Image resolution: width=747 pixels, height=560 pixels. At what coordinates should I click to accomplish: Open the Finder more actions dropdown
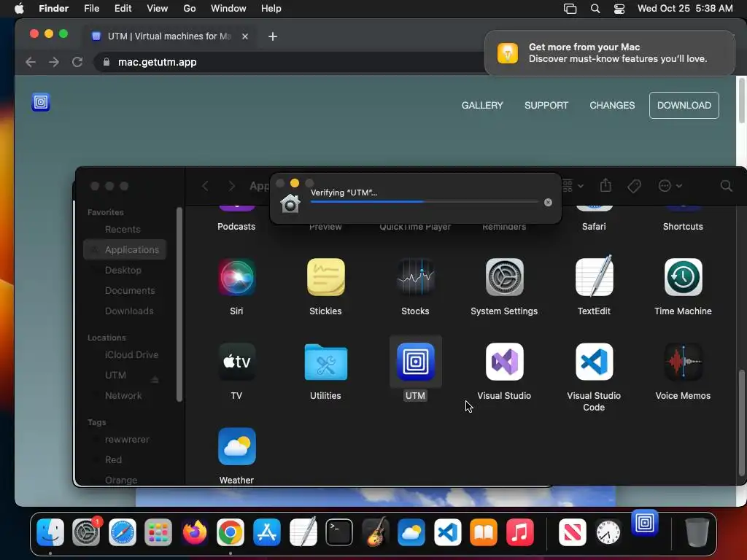coord(670,186)
